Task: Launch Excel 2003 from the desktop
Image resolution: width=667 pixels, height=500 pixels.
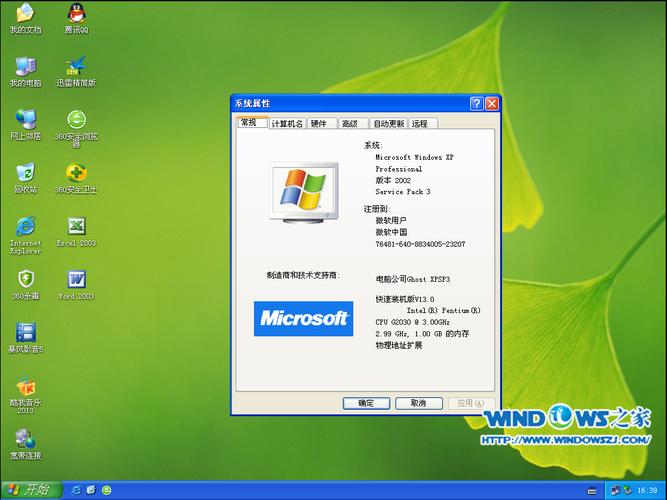Action: [76, 227]
